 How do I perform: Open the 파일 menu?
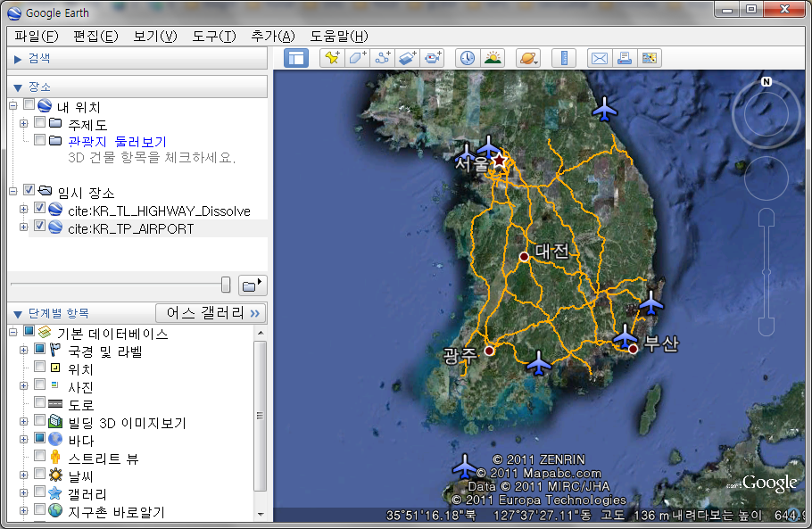pos(33,36)
